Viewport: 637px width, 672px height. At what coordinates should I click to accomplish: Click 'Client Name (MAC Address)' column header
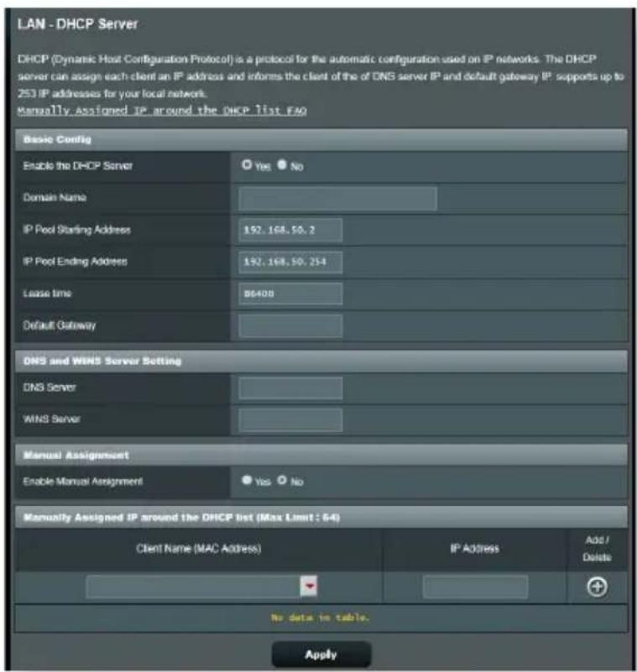click(x=198, y=549)
